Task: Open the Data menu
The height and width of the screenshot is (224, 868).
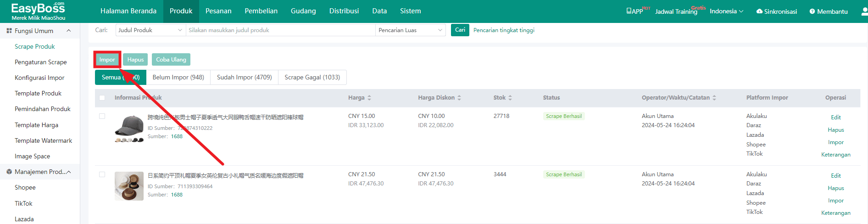Action: (379, 11)
